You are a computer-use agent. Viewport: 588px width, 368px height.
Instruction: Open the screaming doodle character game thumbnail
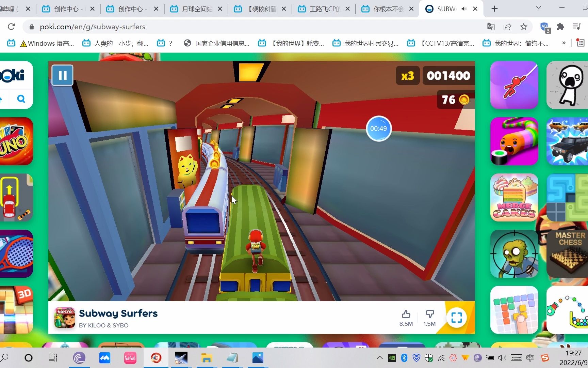(x=567, y=85)
